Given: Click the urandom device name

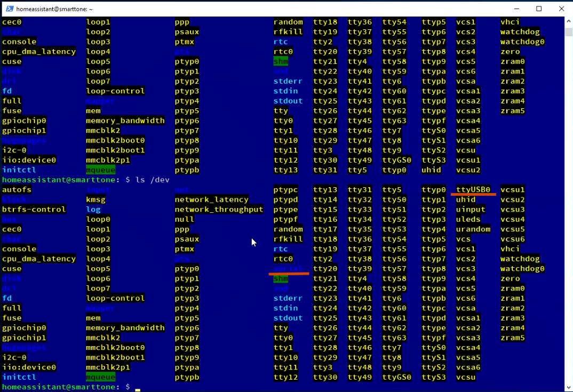Looking at the screenshot, I should point(473,229).
